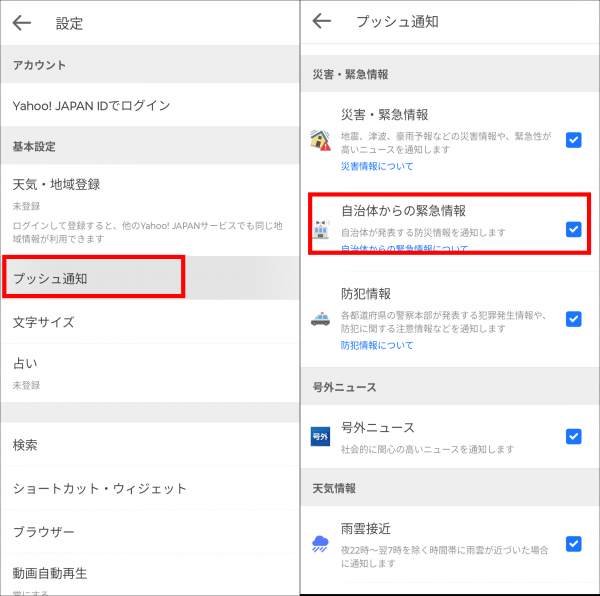Tap the 自治体が発表する防災情報を通知します description
Viewport: 600px width, 596px height.
[x=423, y=233]
